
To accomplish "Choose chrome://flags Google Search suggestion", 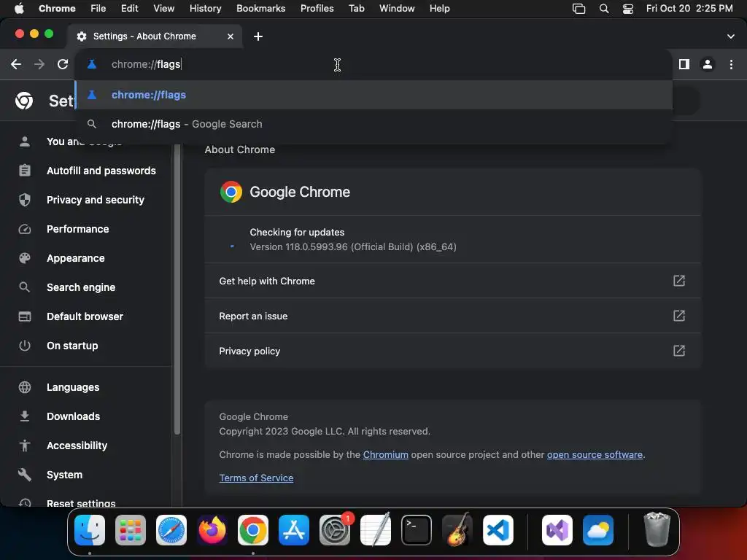I will (x=373, y=124).
